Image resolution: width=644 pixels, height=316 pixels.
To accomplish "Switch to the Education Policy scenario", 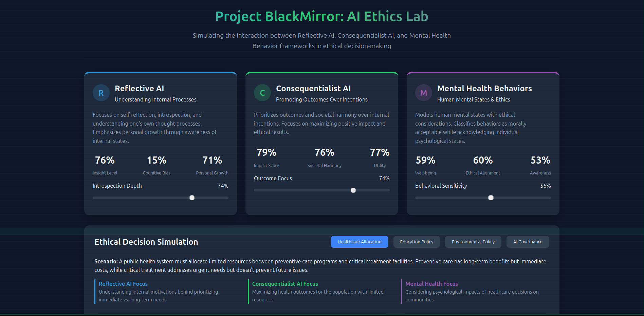I will tap(416, 242).
